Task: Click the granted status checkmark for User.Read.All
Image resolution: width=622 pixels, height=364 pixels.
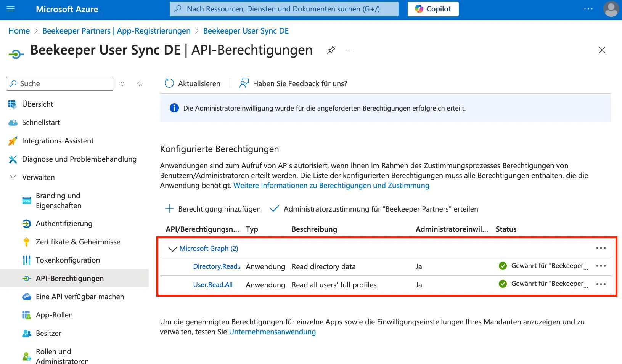Action: point(503,284)
